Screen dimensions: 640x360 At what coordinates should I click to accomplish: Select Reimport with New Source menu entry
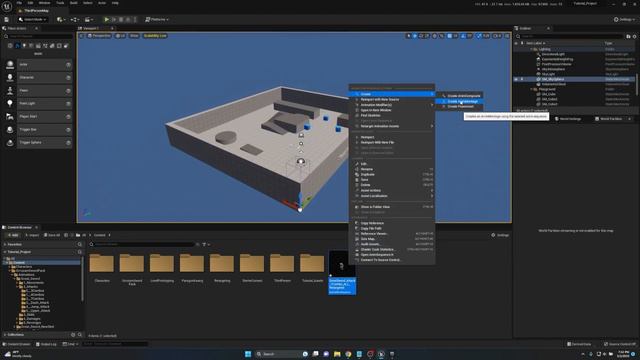click(392, 100)
